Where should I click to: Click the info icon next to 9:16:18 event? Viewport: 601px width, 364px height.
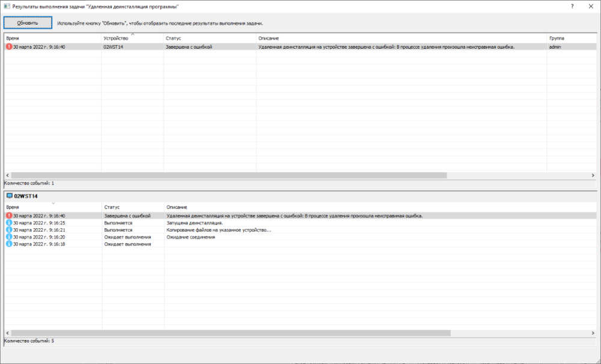point(9,244)
